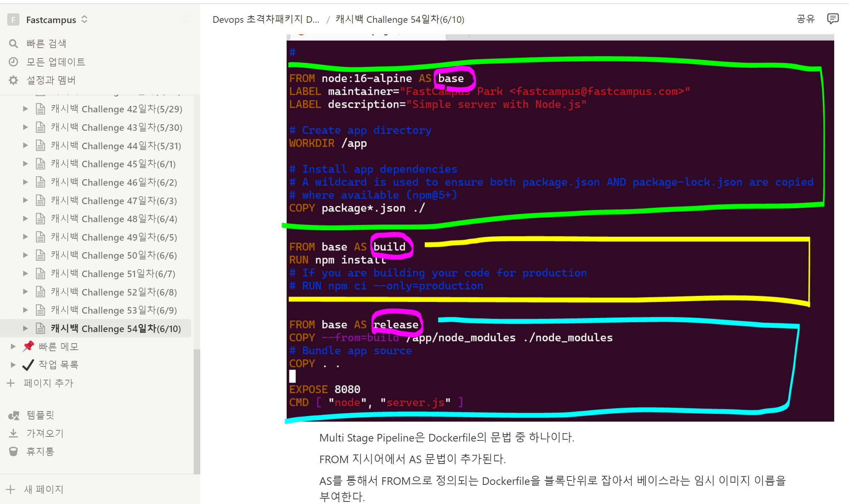Toggle open Challenge 54일차(6/10) sub-pages
Viewport: 849px width, 504px height.
click(25, 328)
